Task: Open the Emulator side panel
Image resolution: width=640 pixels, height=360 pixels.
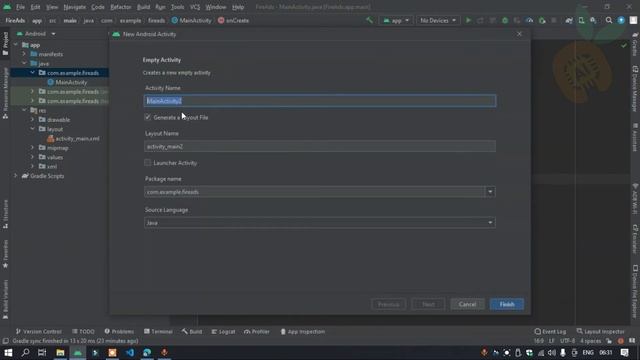Action: pyautogui.click(x=635, y=239)
